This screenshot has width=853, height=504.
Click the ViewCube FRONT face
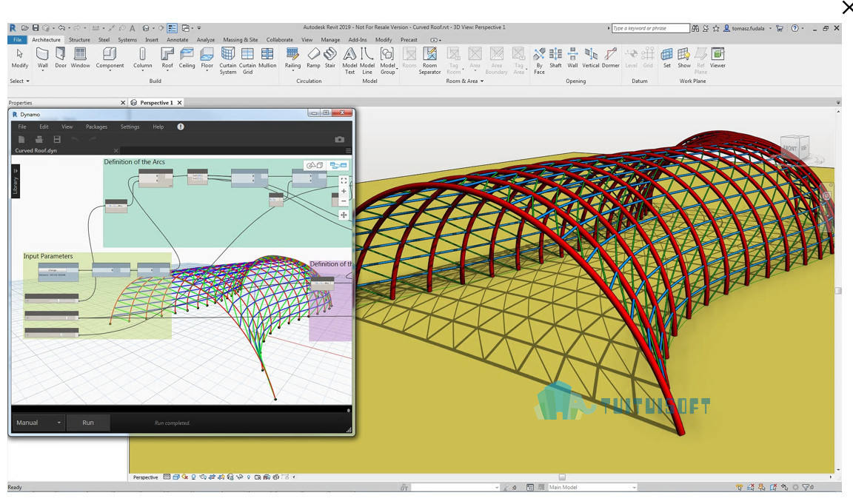[x=789, y=148]
